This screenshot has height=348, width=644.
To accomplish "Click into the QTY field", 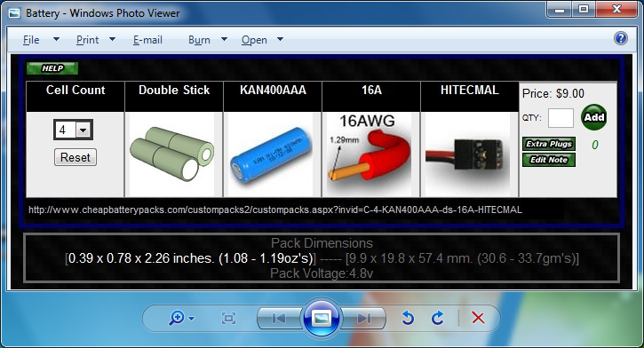I will 561,118.
